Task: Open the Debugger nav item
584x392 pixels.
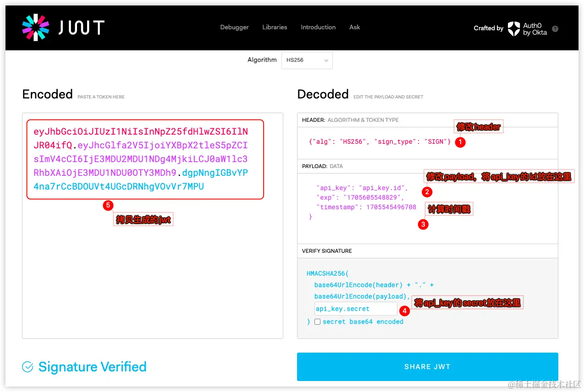Action: (234, 27)
